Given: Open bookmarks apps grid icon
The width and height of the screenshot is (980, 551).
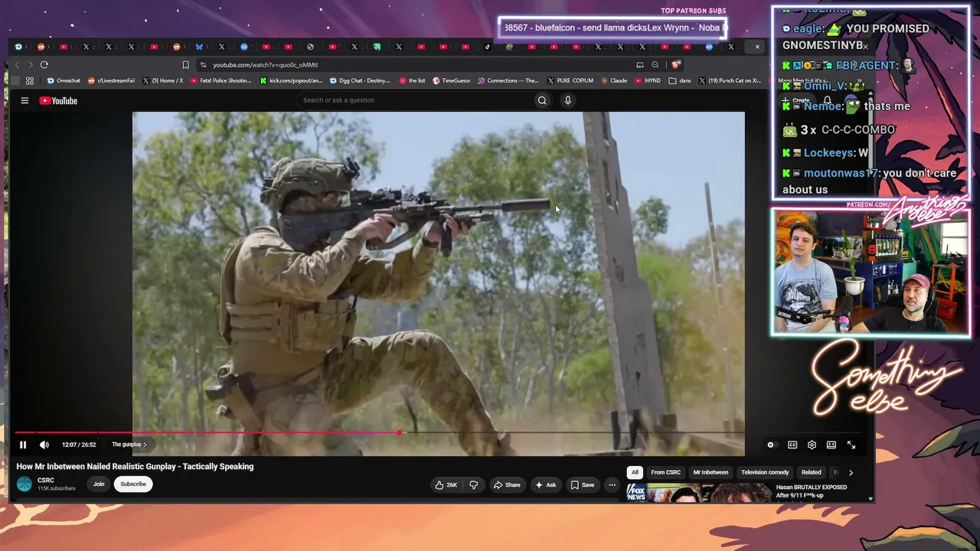Looking at the screenshot, I should click(30, 80).
